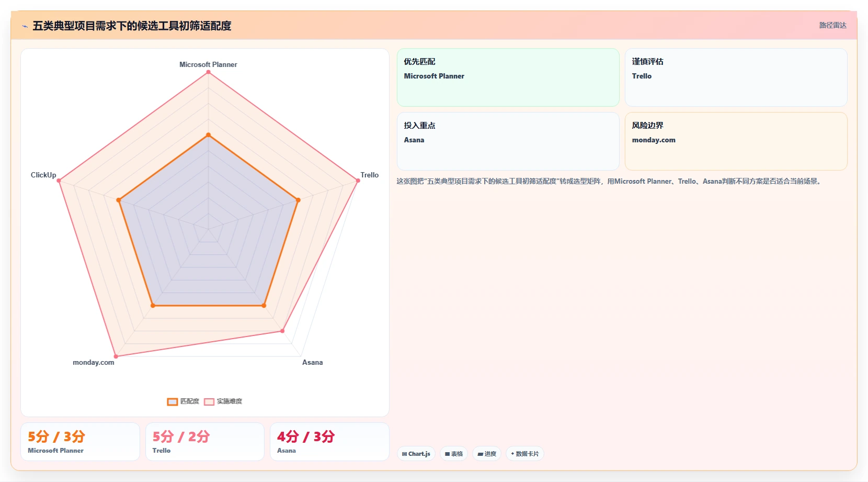Screen dimensions: 868x482
Task: Select the 4分 / 3分 Asana stat card
Action: tap(330, 442)
